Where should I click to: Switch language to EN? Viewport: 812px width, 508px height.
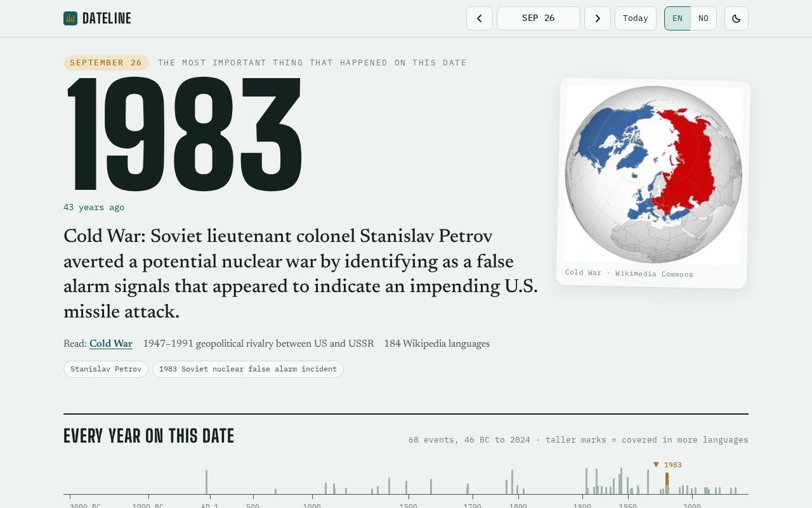coord(678,18)
